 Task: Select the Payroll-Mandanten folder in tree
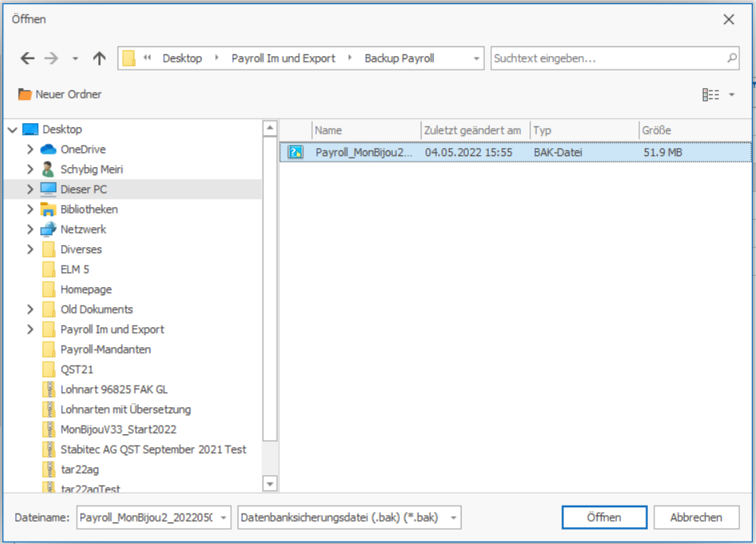[x=105, y=350]
